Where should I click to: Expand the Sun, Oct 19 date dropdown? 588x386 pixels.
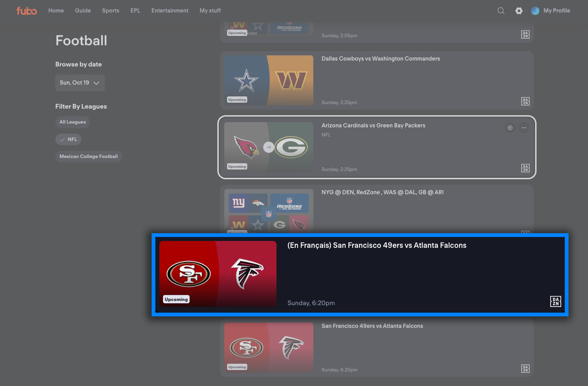click(x=80, y=83)
